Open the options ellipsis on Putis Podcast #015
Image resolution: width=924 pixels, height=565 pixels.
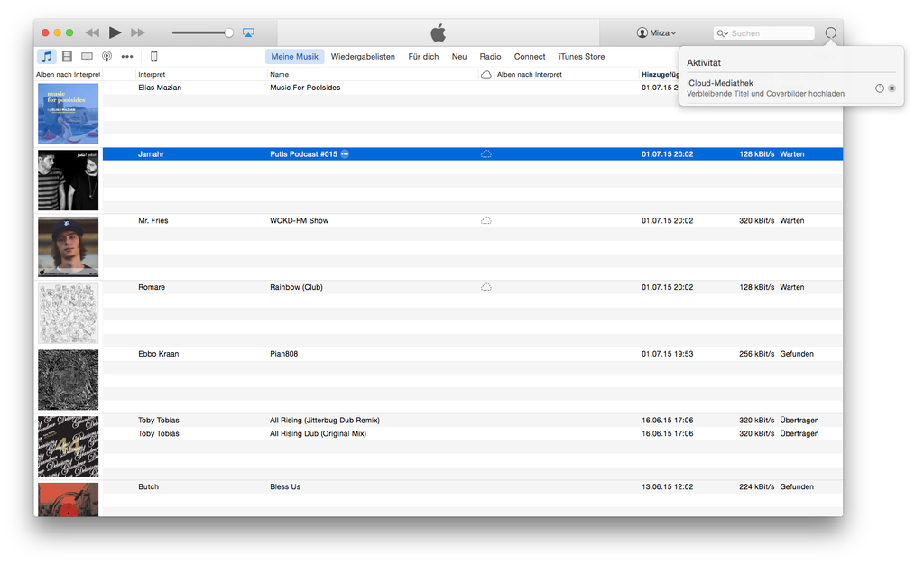pyautogui.click(x=345, y=154)
